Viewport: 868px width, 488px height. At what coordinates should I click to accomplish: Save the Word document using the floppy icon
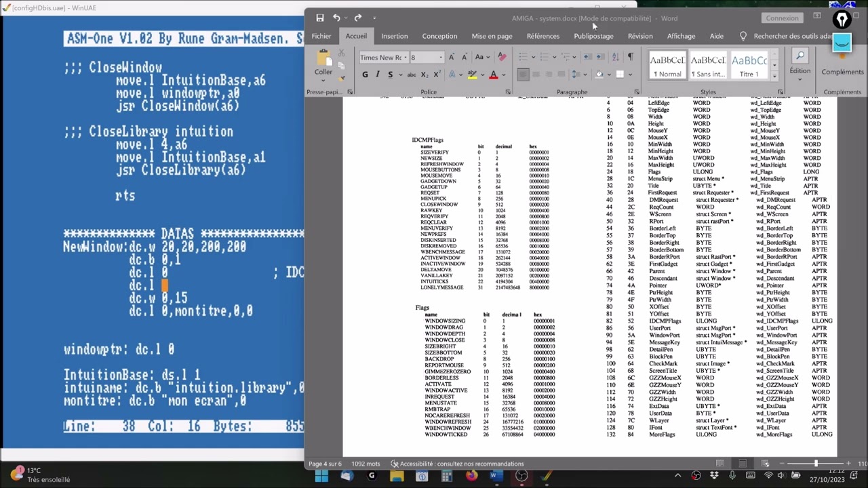tap(319, 18)
